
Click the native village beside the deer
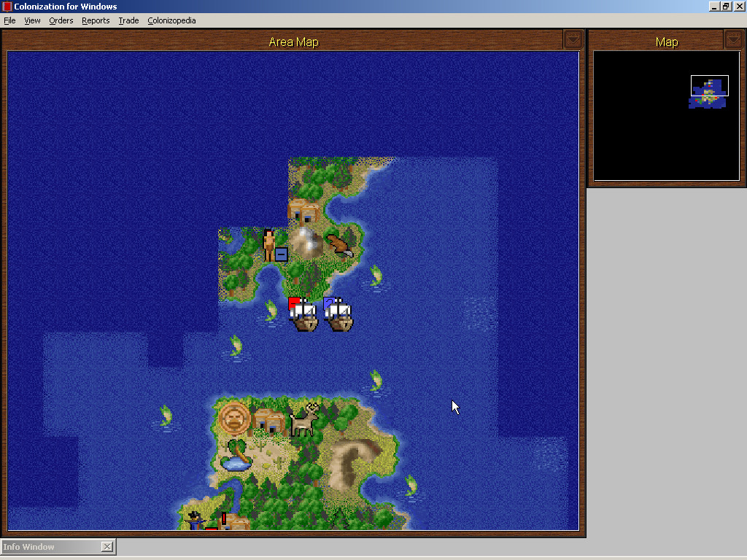(269, 421)
